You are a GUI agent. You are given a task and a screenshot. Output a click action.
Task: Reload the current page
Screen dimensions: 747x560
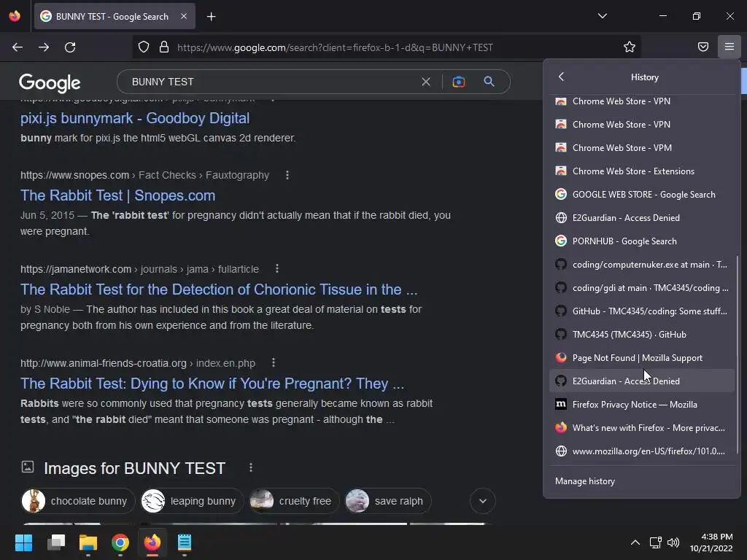click(70, 47)
